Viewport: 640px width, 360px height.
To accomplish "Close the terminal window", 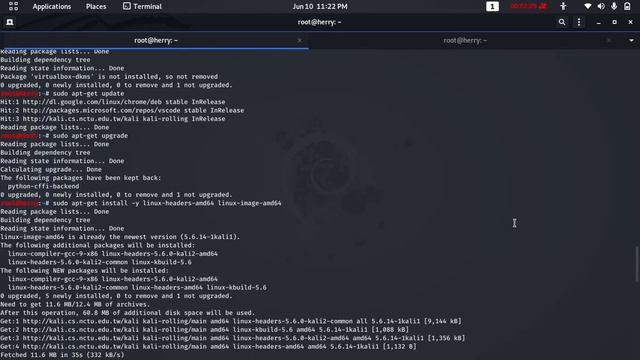I will click(631, 22).
